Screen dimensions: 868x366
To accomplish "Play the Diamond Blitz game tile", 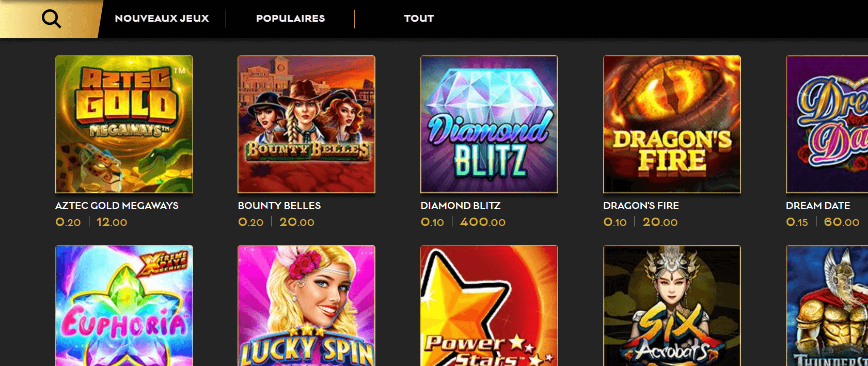I will point(489,124).
